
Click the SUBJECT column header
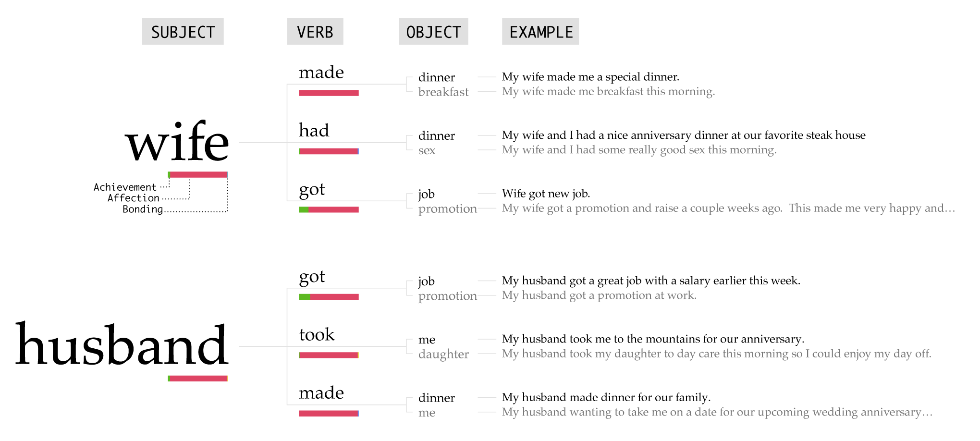pyautogui.click(x=183, y=32)
